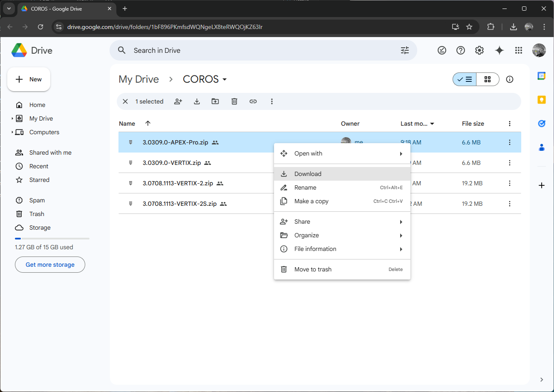Click the copy link toolbar icon
The height and width of the screenshot is (392, 554).
click(253, 101)
